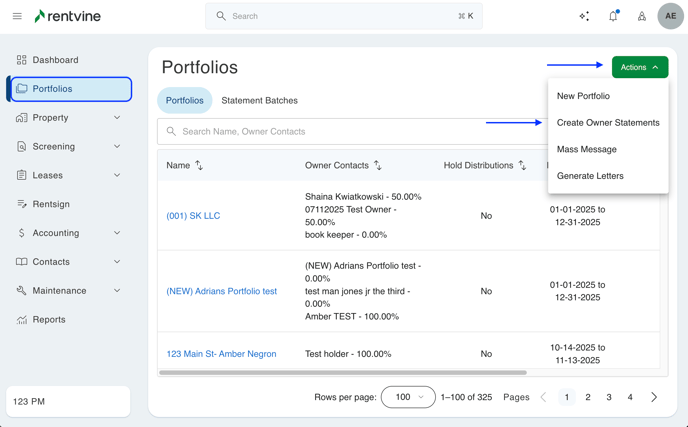Click the AE user avatar
The height and width of the screenshot is (427, 688).
click(670, 16)
